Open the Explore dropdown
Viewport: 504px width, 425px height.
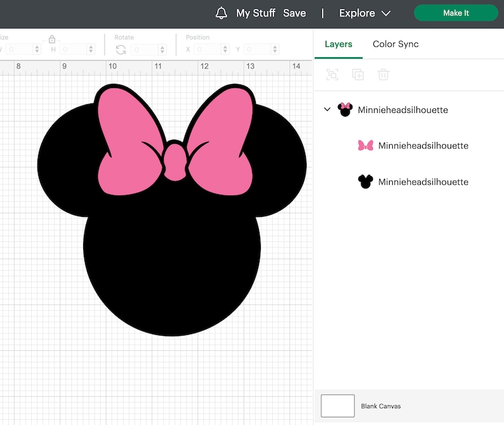[x=364, y=13]
